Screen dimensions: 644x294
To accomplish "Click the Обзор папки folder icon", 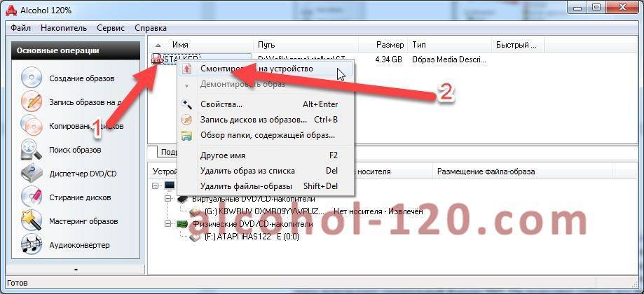I will coord(186,135).
